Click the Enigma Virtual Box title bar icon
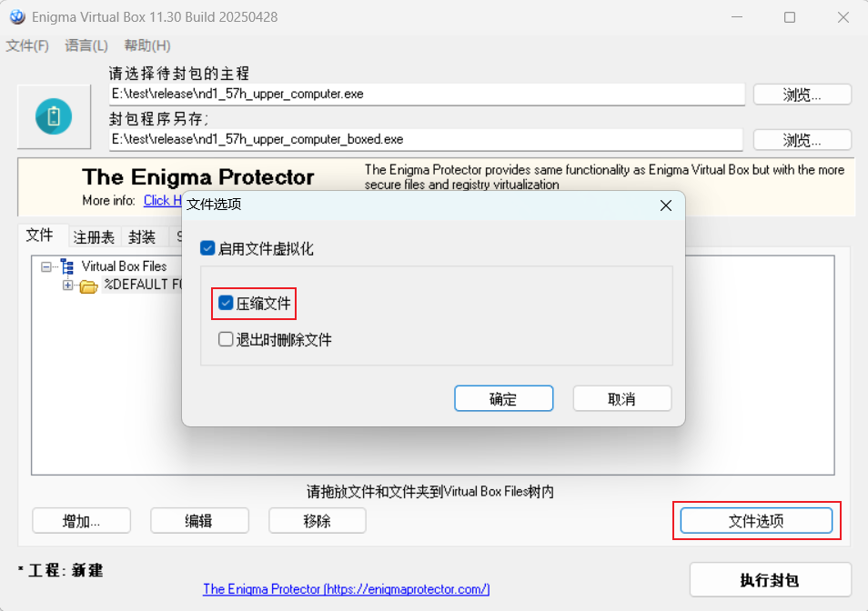868x611 pixels. click(x=17, y=17)
